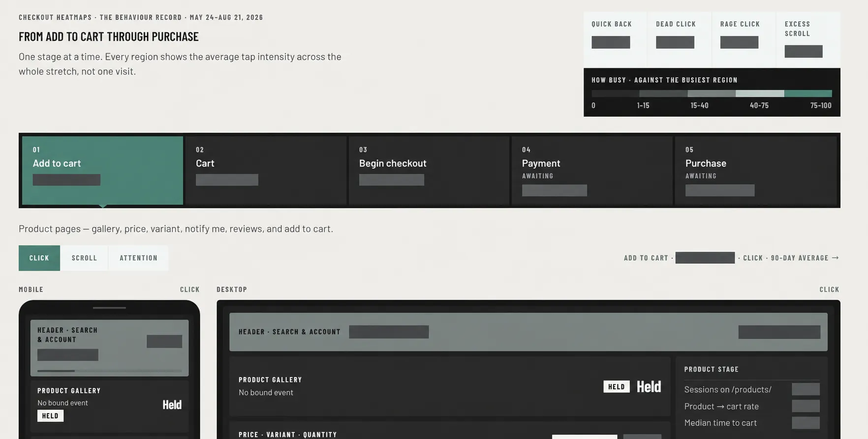Click the mobile progress bar in header
This screenshot has width=868, height=439.
(x=109, y=371)
